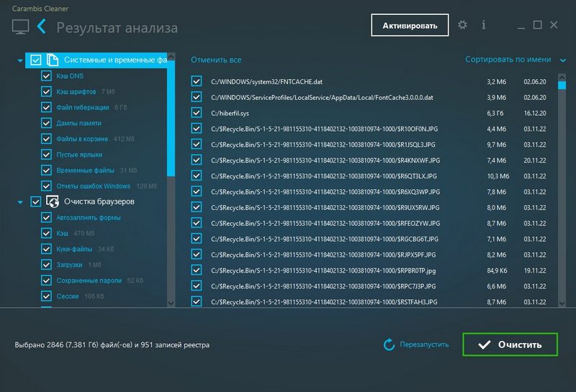
Task: Click Перезапустить link
Action: coord(424,345)
